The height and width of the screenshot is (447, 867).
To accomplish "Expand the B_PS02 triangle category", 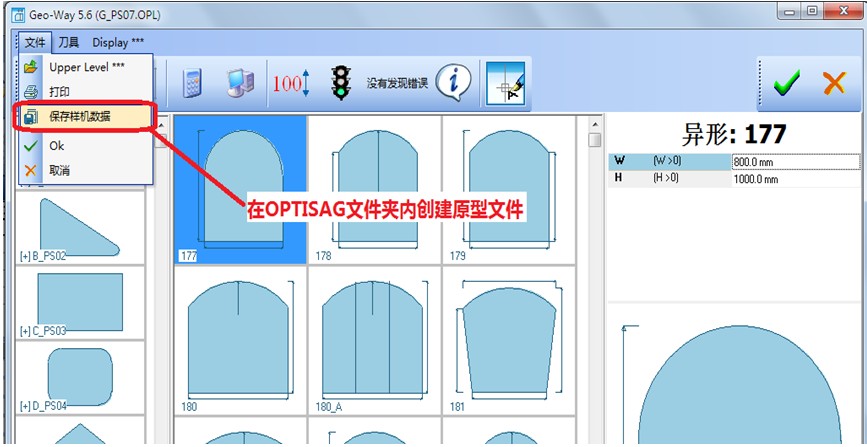I will 80,227.
